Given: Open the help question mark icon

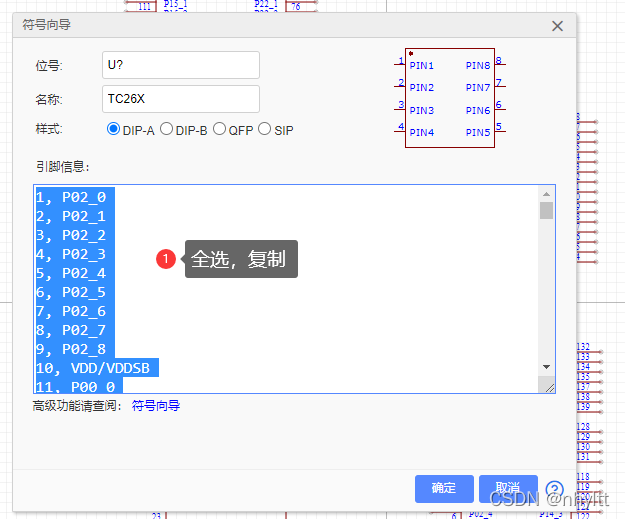Looking at the screenshot, I should click(x=554, y=489).
